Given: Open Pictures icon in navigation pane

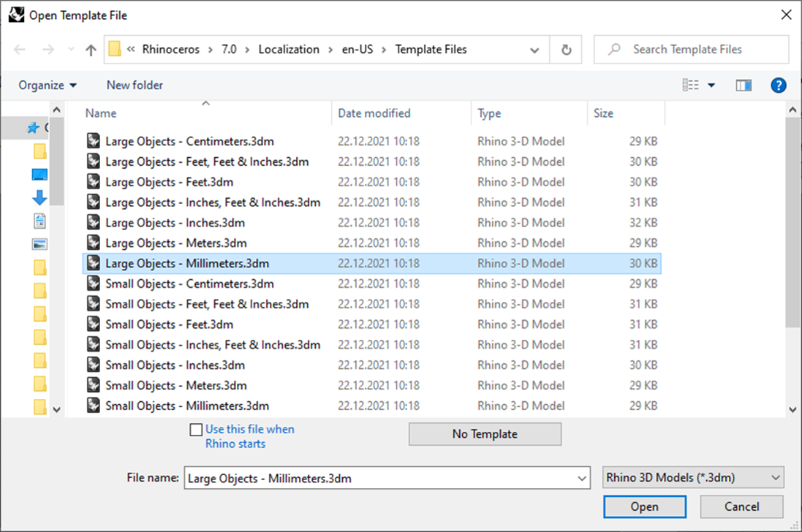Looking at the screenshot, I should pos(39,244).
